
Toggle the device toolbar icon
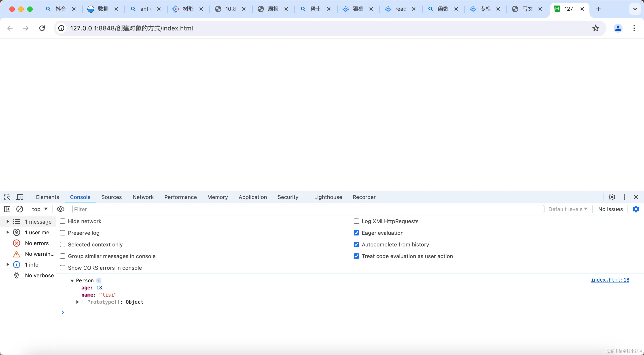(x=20, y=197)
